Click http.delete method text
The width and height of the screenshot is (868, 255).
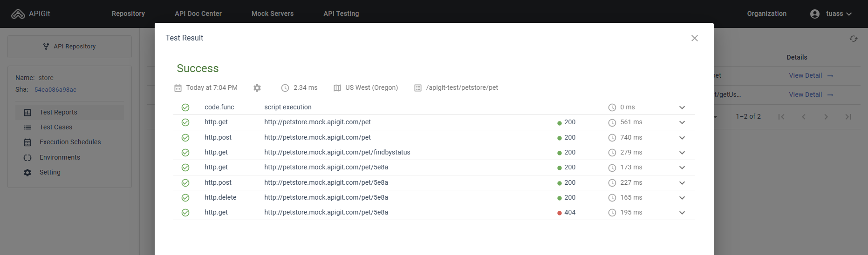click(x=220, y=197)
